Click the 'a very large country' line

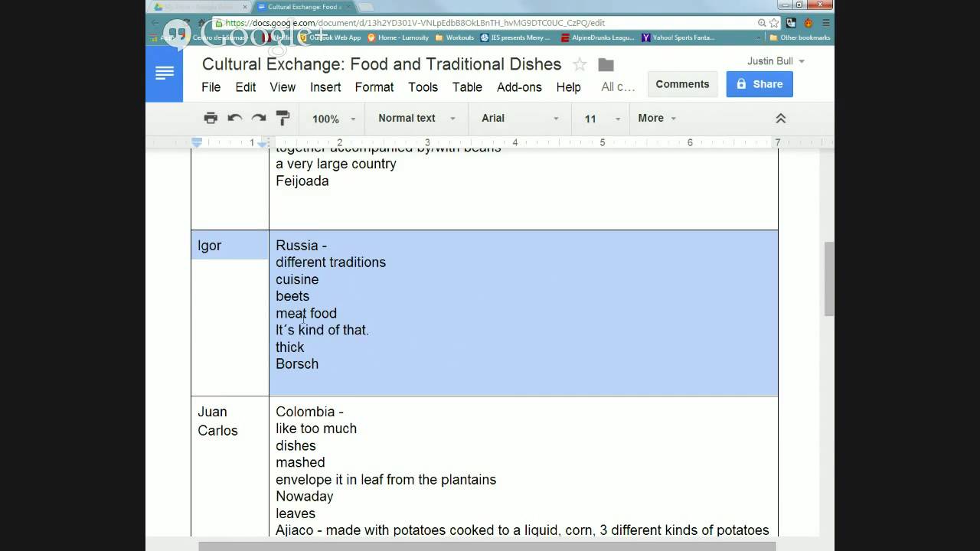336,164
